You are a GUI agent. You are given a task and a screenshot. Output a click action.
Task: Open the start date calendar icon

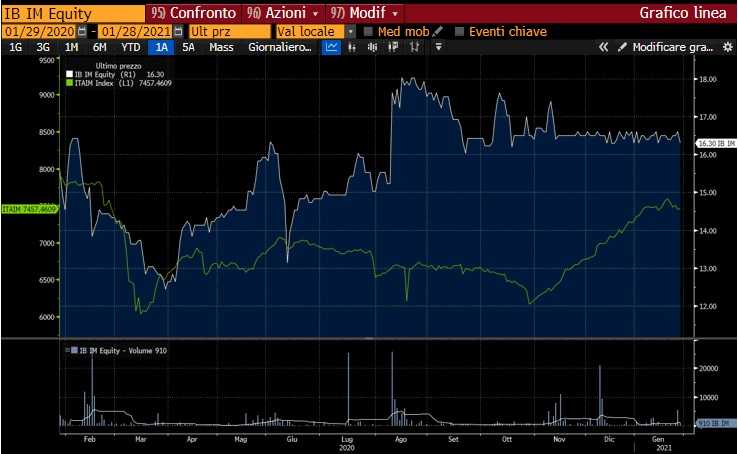(82, 32)
